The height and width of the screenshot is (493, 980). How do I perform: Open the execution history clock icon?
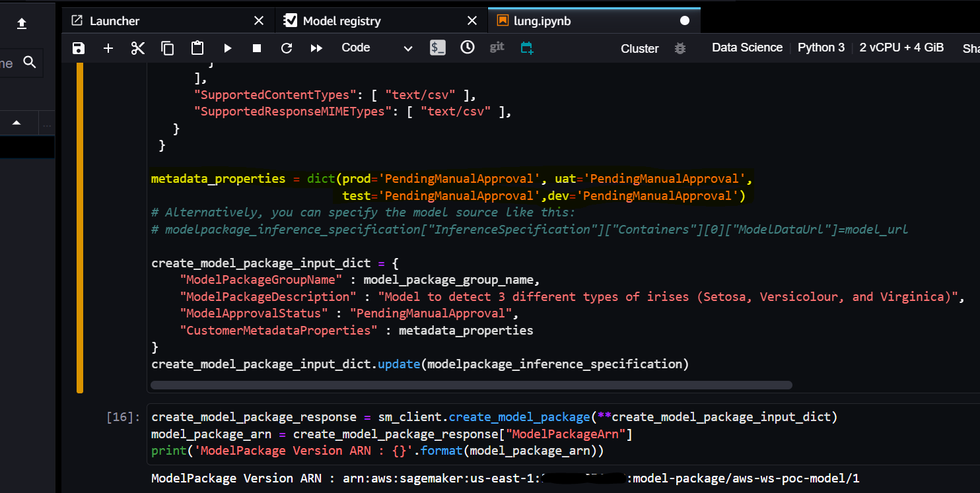click(x=467, y=48)
